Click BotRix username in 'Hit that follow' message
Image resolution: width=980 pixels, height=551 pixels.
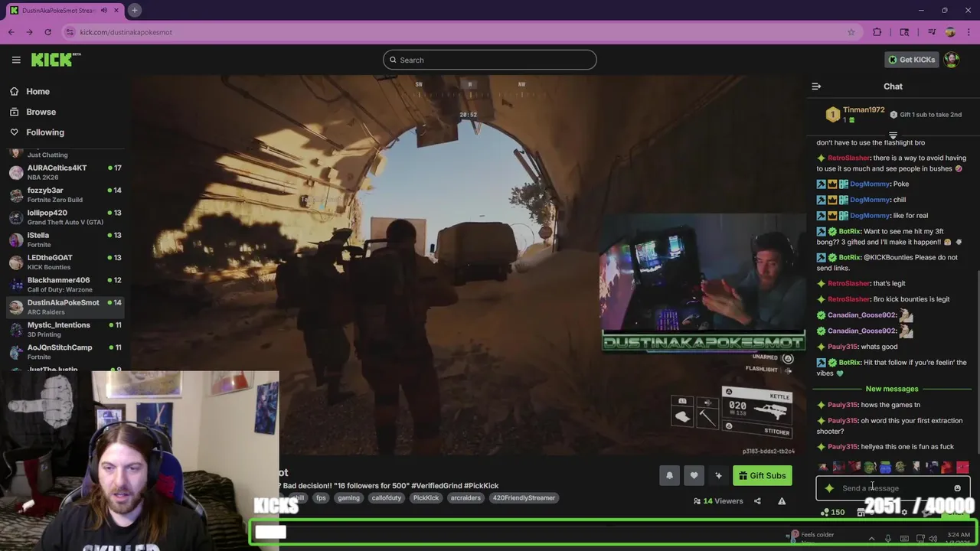tap(850, 363)
